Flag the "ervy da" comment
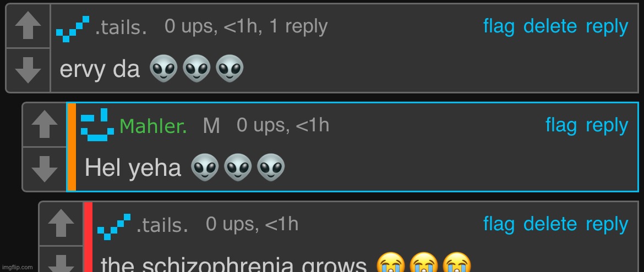644x272 pixels. click(x=499, y=27)
